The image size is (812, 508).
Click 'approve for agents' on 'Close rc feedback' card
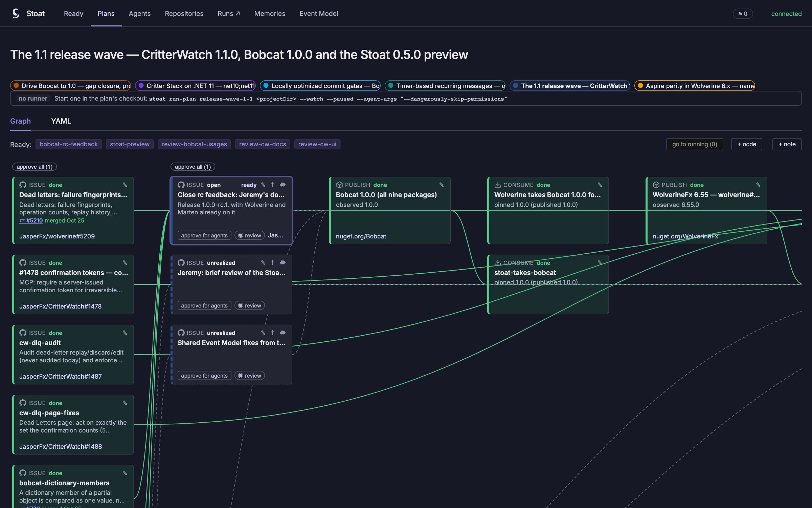[204, 235]
